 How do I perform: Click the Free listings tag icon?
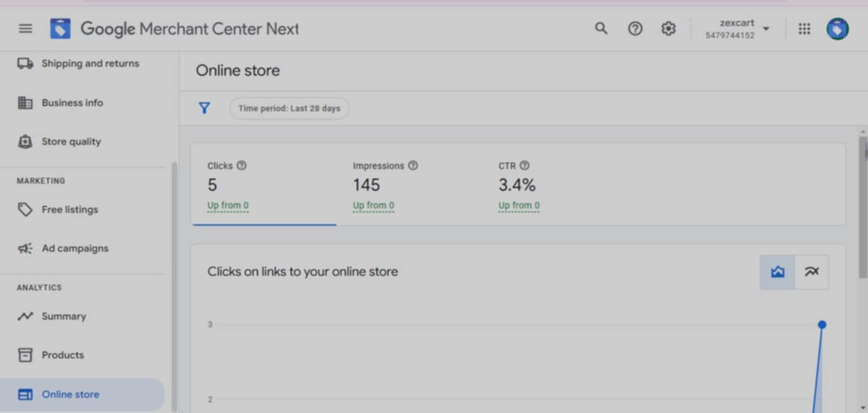point(25,210)
